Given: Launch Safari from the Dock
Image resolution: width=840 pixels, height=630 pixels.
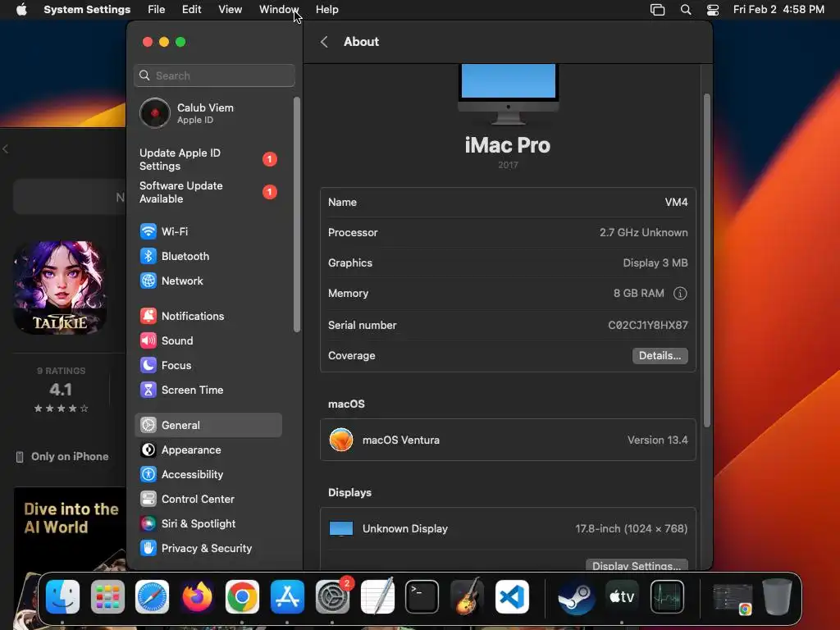Looking at the screenshot, I should click(x=152, y=597).
